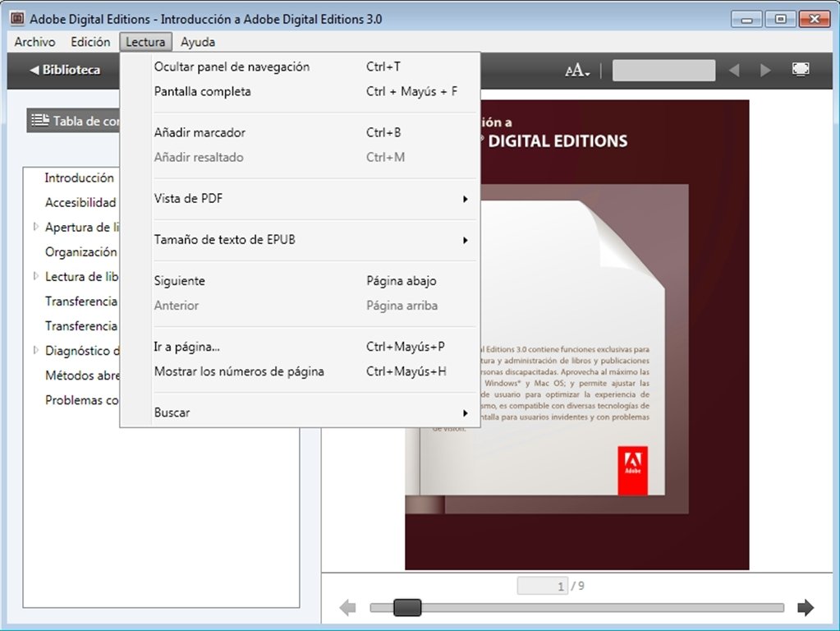Click the page slider track
Image resolution: width=840 pixels, height=631 pixels.
(x=577, y=607)
